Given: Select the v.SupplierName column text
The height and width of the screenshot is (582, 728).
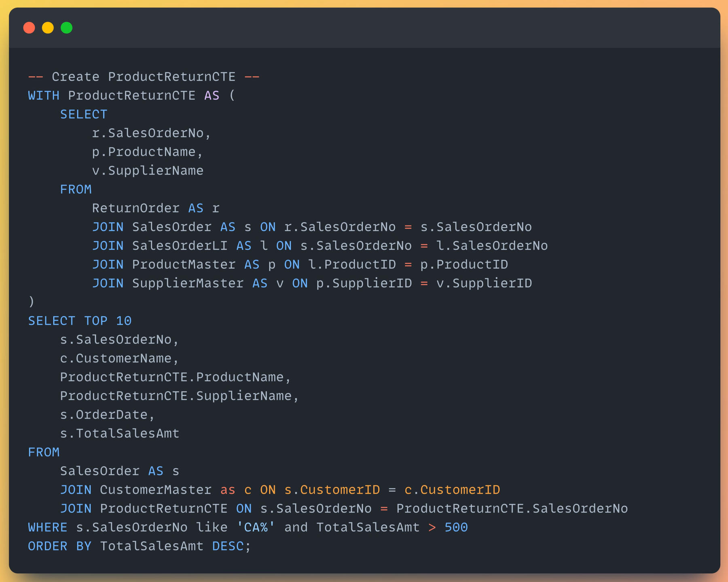Looking at the screenshot, I should [148, 171].
